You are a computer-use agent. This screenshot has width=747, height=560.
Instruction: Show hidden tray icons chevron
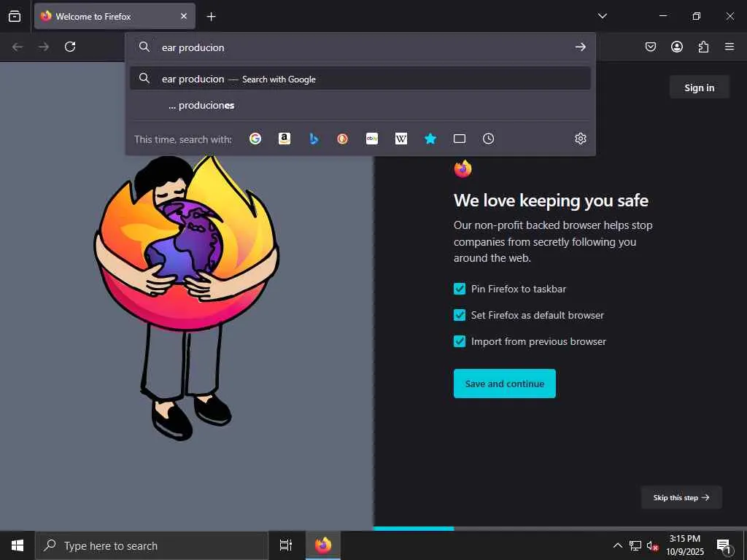pos(617,545)
